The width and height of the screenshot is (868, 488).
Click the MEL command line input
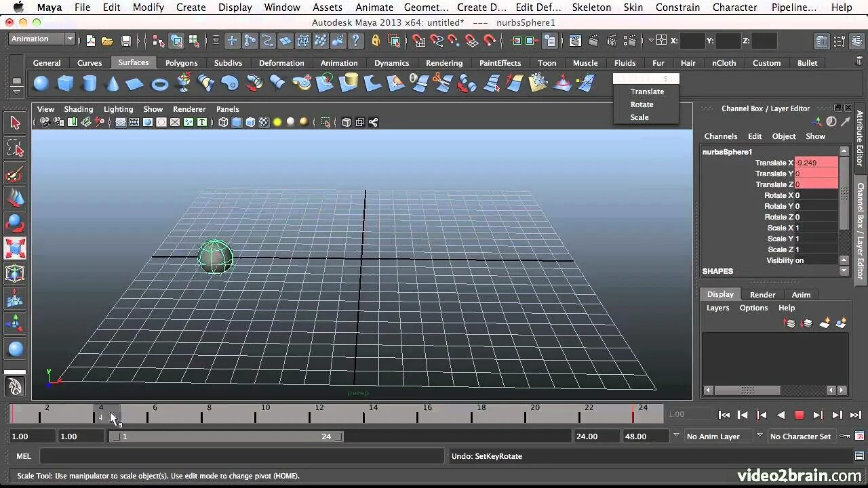tap(243, 457)
